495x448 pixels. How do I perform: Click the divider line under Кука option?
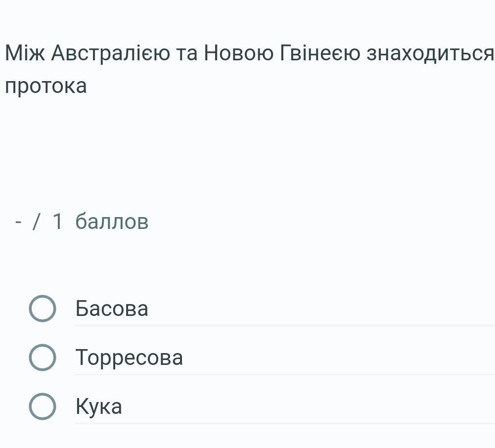pyautogui.click(x=284, y=423)
